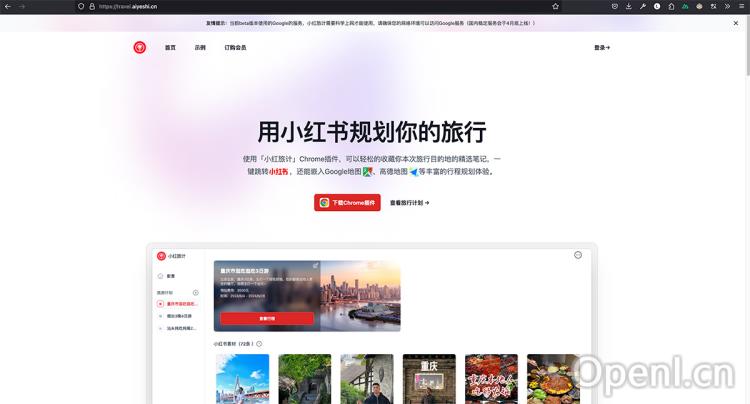
Task: Click the Chongqing skyline photo on trip card
Action: point(360,296)
